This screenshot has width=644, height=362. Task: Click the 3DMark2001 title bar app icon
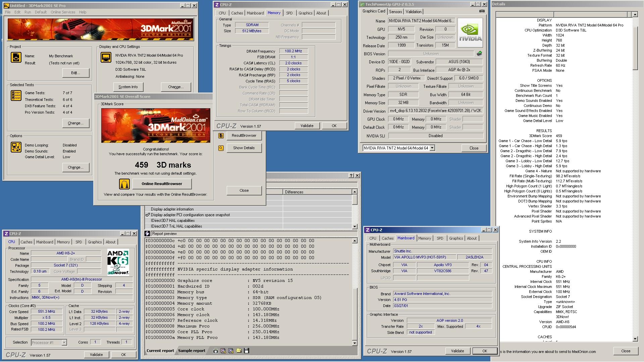click(6, 5)
